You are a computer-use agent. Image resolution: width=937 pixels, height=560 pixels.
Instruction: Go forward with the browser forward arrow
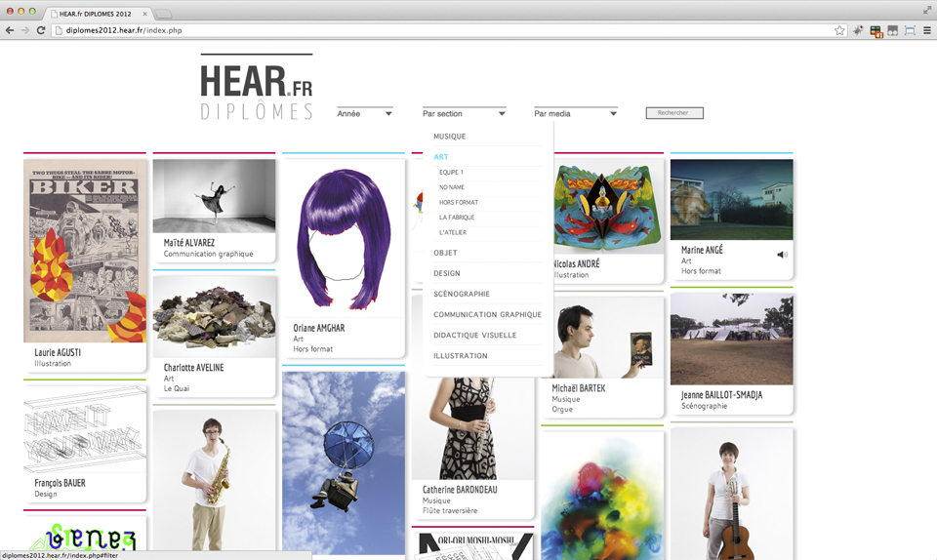coord(25,30)
